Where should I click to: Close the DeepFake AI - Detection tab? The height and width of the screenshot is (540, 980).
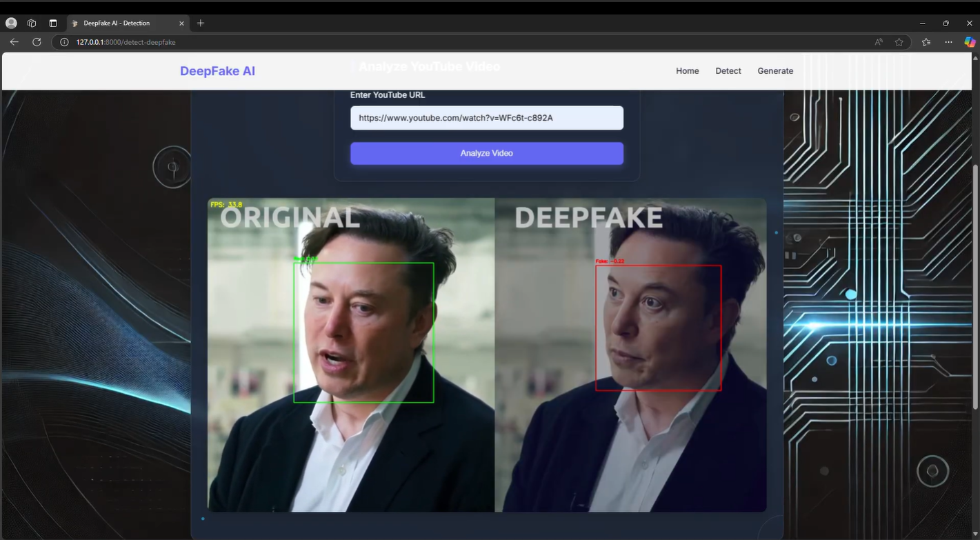(181, 23)
